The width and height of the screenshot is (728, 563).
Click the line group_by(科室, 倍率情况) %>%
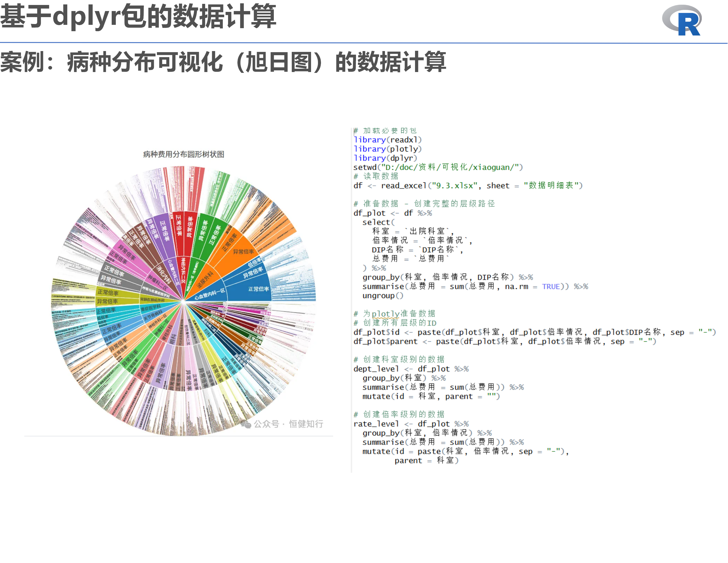tap(427, 433)
